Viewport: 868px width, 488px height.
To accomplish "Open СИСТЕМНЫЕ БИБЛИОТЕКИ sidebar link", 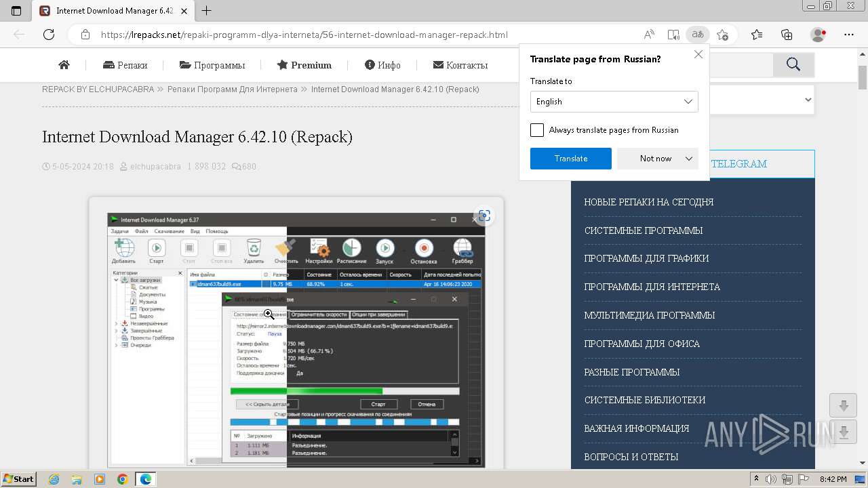I will pos(645,400).
